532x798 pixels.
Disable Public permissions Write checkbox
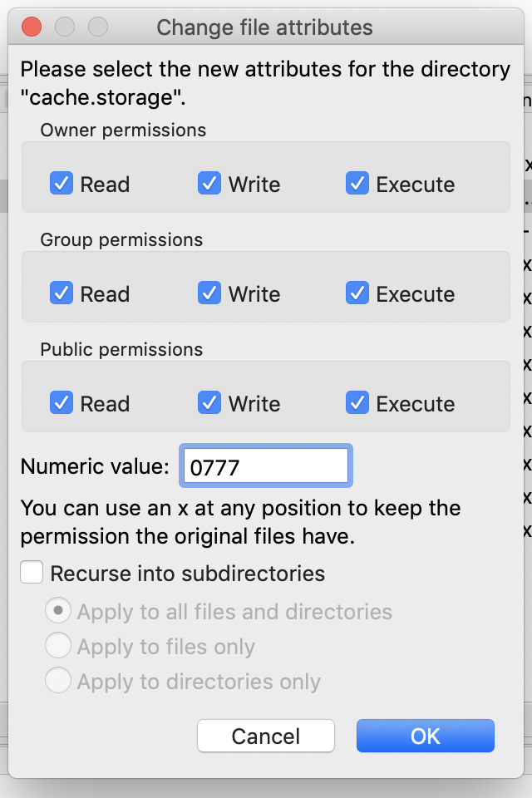tap(209, 403)
